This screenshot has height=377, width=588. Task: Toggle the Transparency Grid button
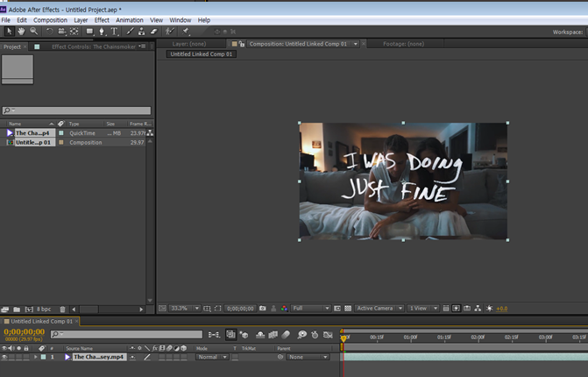click(x=348, y=309)
